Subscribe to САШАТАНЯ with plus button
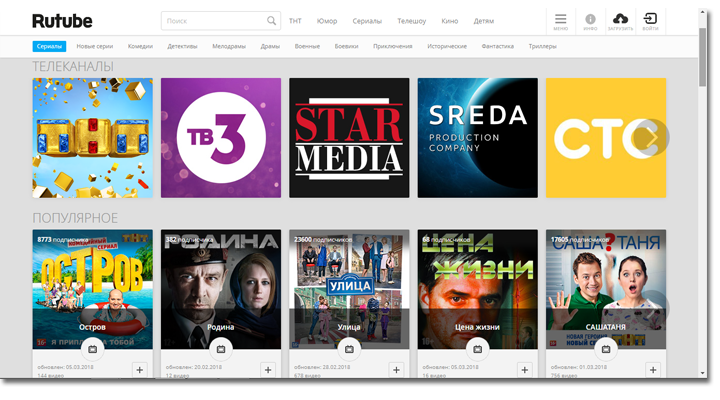The width and height of the screenshot is (720, 400). coord(653,370)
